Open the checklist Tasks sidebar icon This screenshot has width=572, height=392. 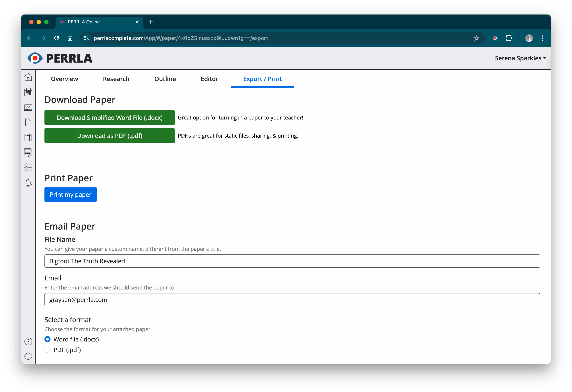coord(28,168)
